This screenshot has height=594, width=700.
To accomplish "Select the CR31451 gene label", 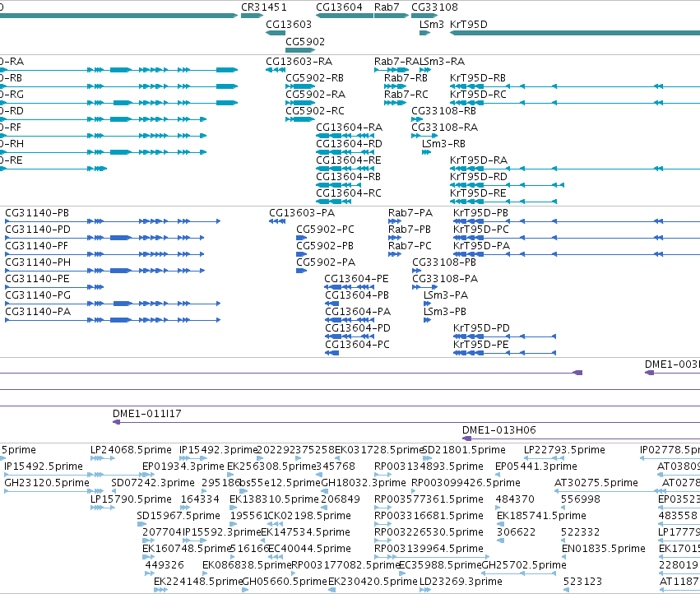I will coord(264,7).
